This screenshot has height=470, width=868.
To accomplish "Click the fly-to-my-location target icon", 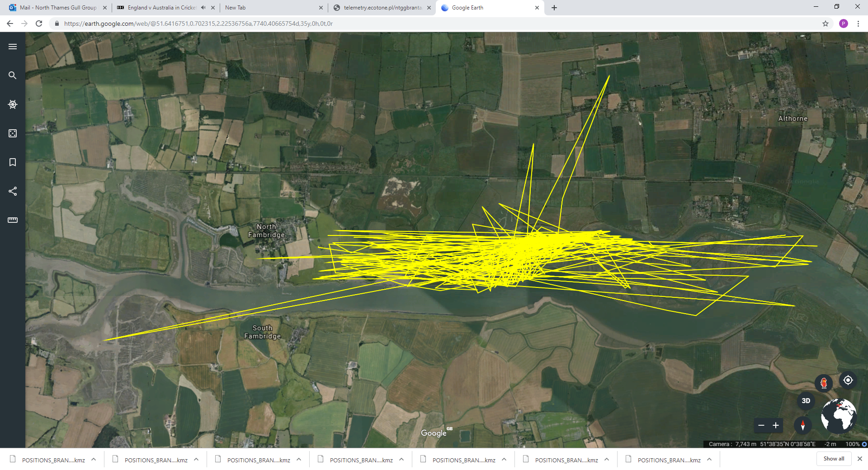I will [x=848, y=380].
